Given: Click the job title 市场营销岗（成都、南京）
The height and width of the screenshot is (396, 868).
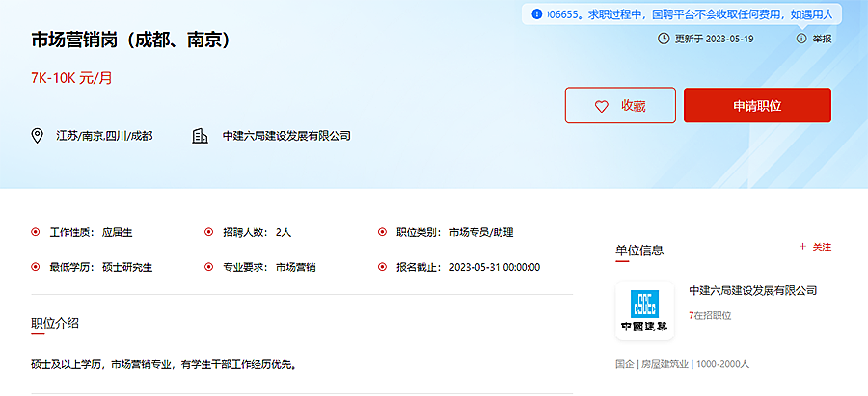Looking at the screenshot, I should (129, 40).
